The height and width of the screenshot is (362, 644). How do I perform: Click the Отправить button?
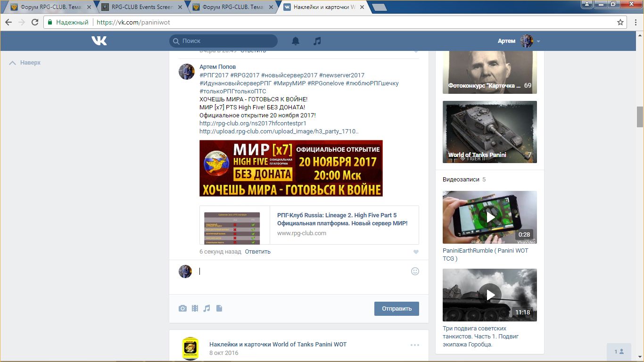(x=396, y=309)
